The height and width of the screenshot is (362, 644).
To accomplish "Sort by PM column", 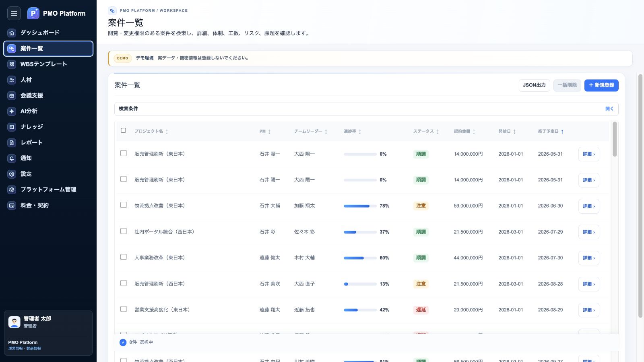I will click(x=265, y=132).
